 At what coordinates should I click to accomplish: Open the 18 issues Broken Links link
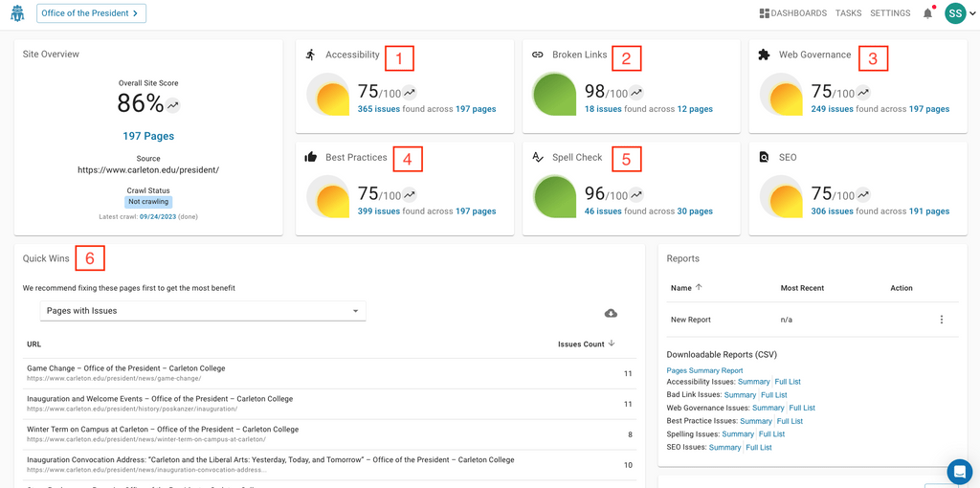point(603,109)
